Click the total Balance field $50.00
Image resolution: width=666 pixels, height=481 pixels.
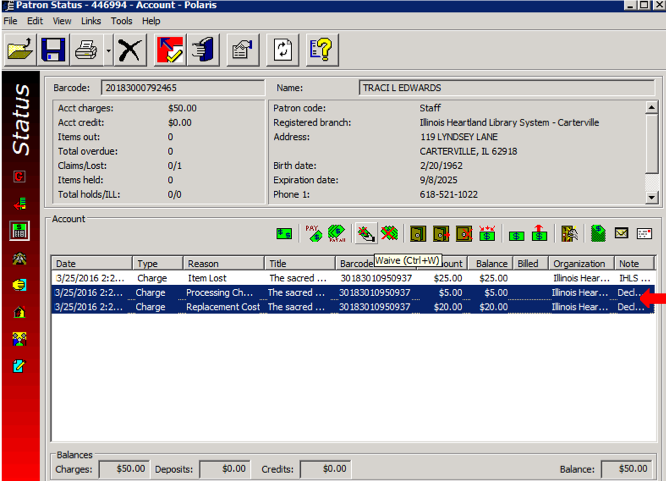tap(626, 469)
